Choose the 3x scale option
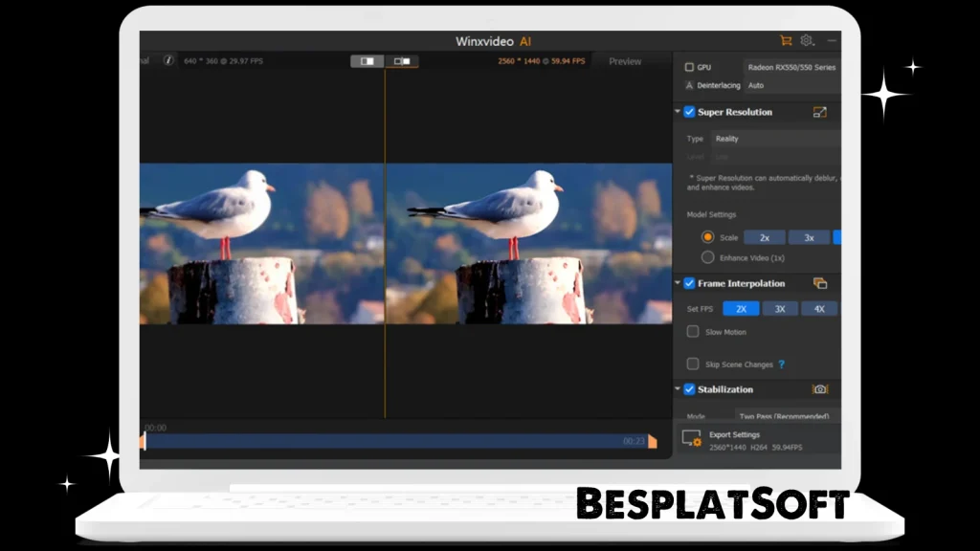980x551 pixels. (x=808, y=236)
